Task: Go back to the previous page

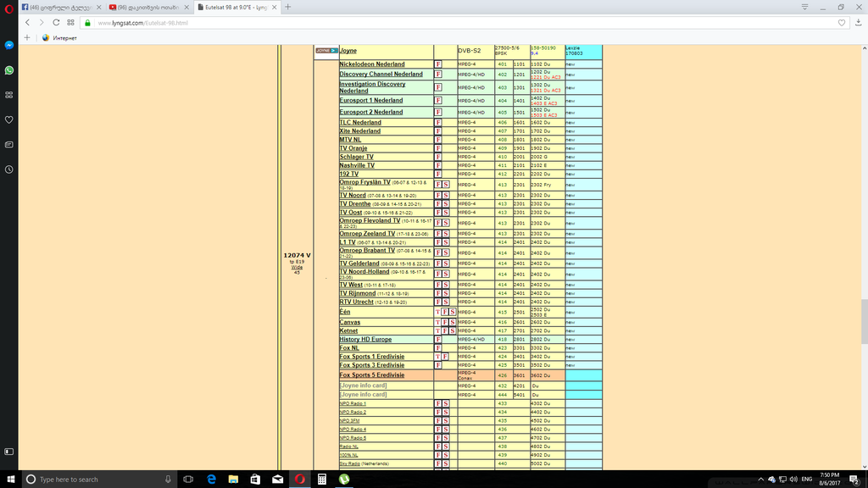Action: click(27, 23)
